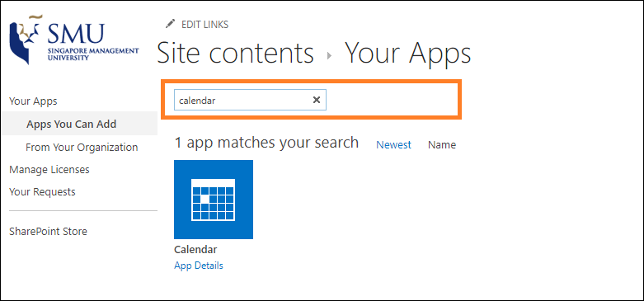Click the Your Apps page title
Viewport: 644px width, 301px height.
(x=408, y=54)
